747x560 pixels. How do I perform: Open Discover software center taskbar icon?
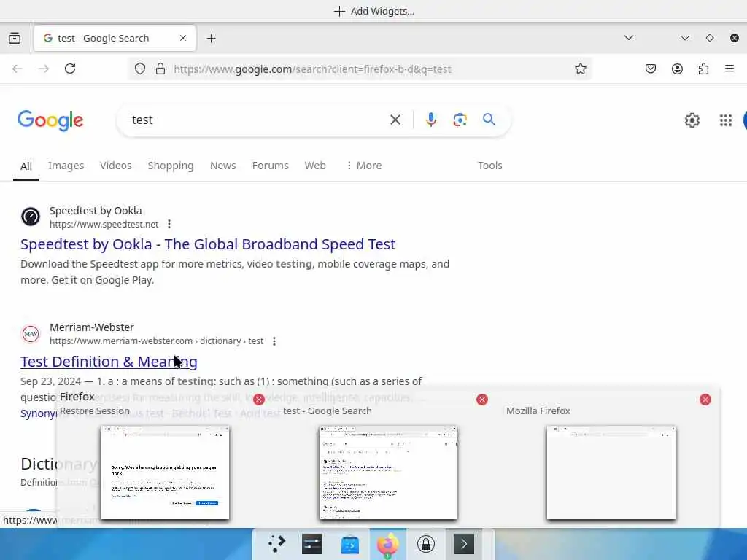point(350,544)
